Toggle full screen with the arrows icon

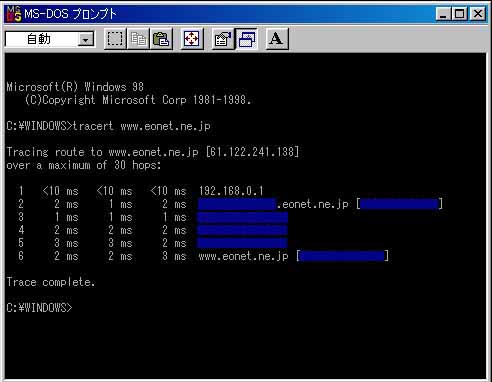pos(192,39)
